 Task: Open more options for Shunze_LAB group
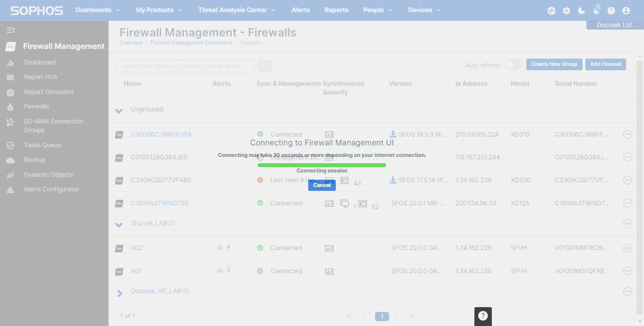628,223
